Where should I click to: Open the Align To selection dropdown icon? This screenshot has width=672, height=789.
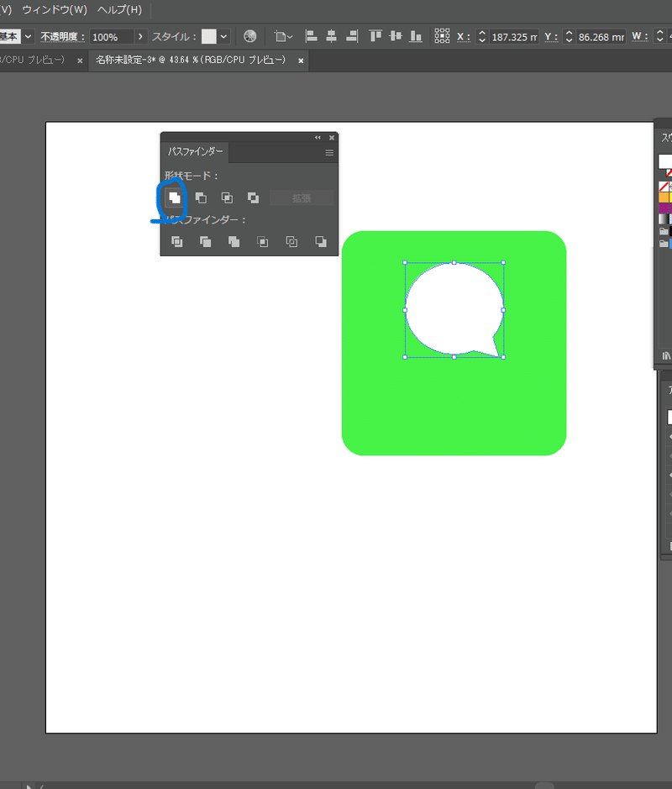[283, 36]
